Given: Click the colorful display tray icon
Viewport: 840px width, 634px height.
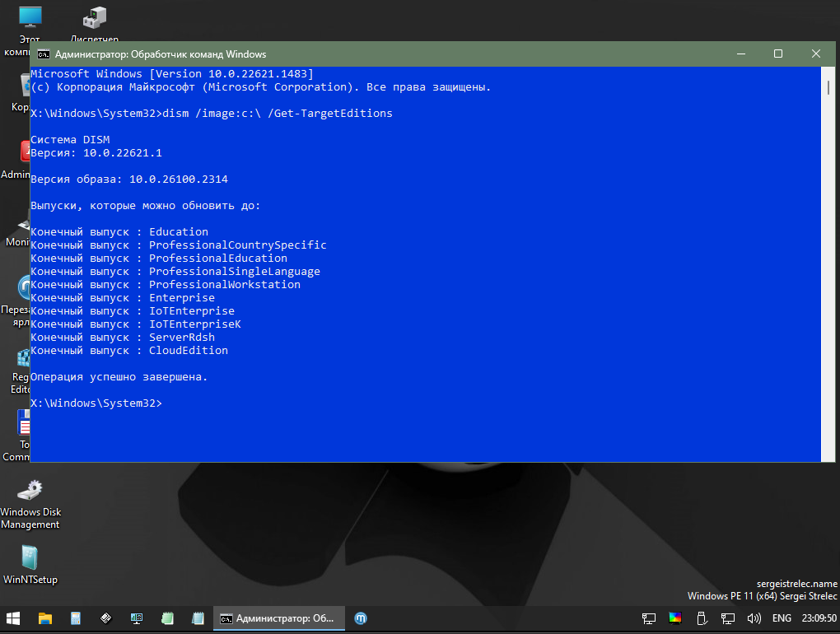Looking at the screenshot, I should (674, 618).
